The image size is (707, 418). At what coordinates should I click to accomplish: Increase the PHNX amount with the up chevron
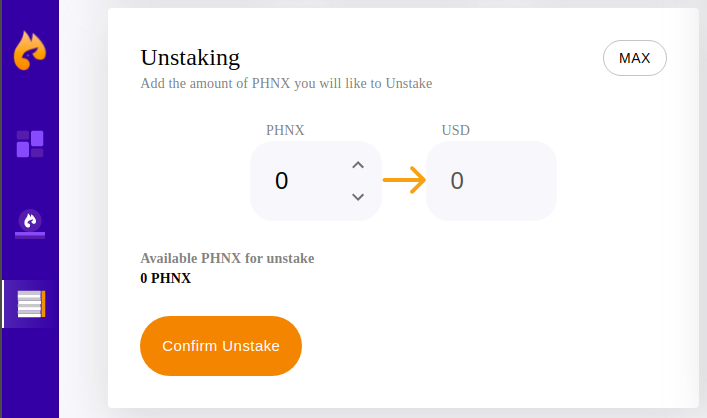[x=358, y=165]
